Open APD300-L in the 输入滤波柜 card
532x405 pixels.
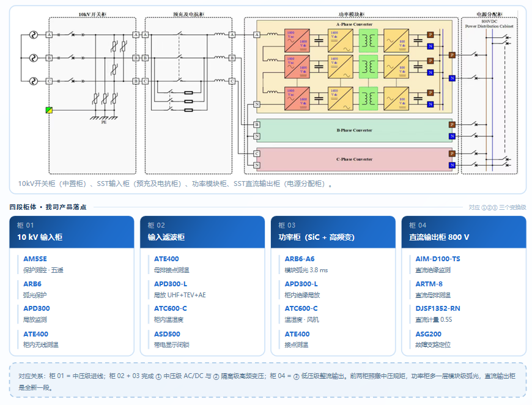coord(171,284)
